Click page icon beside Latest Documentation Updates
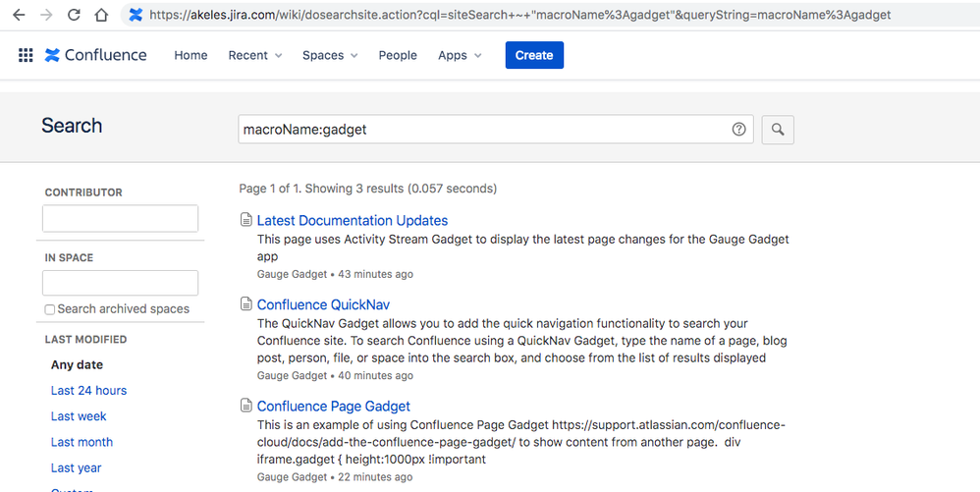Screen dimensions: 980x492 [x=246, y=219]
